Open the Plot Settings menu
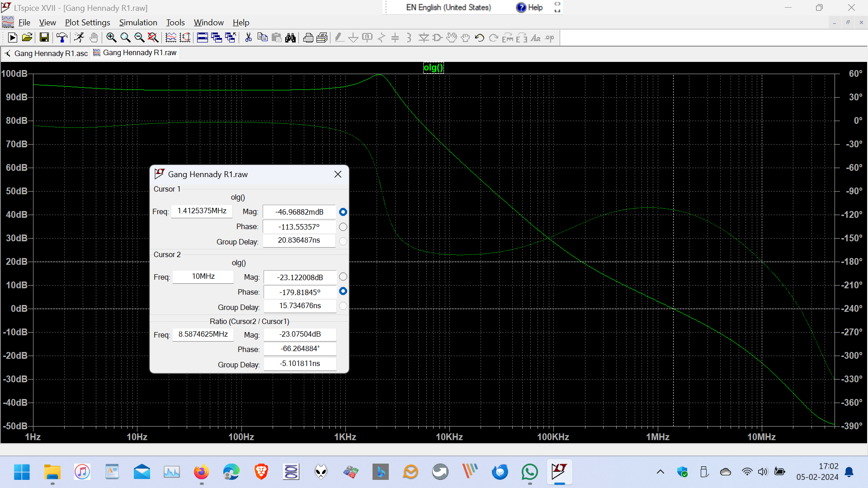Image resolution: width=868 pixels, height=488 pixels. coord(88,23)
